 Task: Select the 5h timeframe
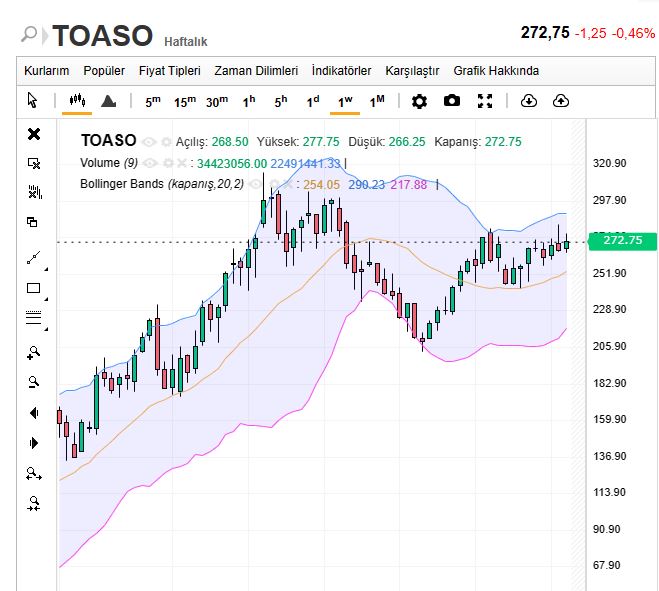(281, 101)
